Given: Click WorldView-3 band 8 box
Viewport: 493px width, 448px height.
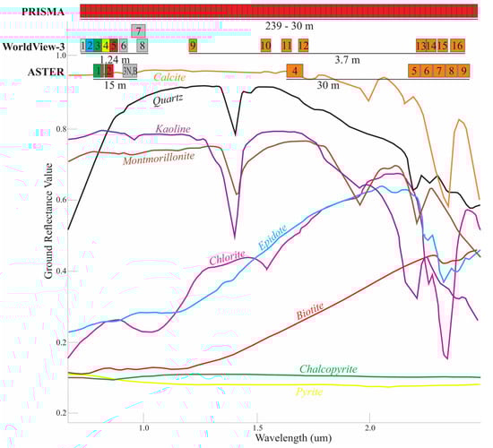Looking at the screenshot, I should point(143,46).
